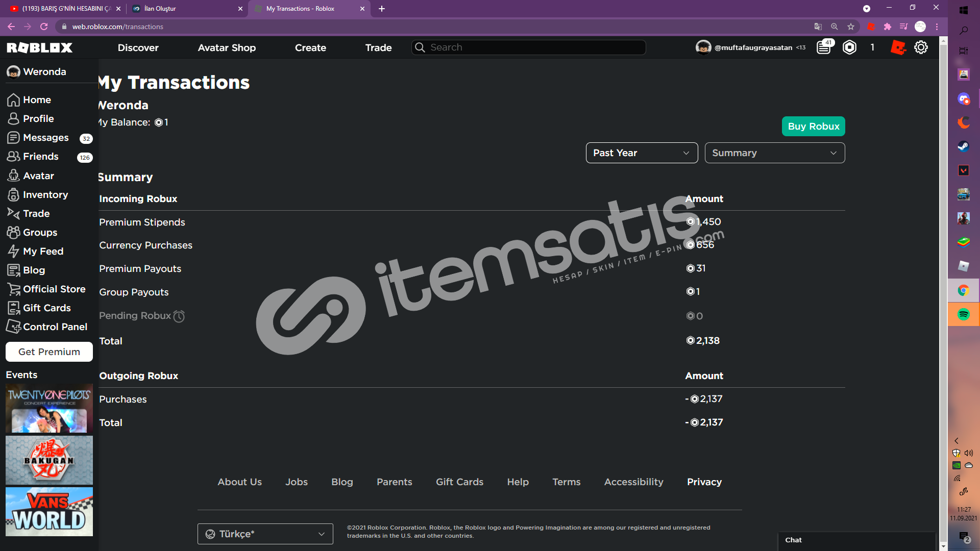
Task: Open Control Panel from sidebar
Action: click(47, 327)
